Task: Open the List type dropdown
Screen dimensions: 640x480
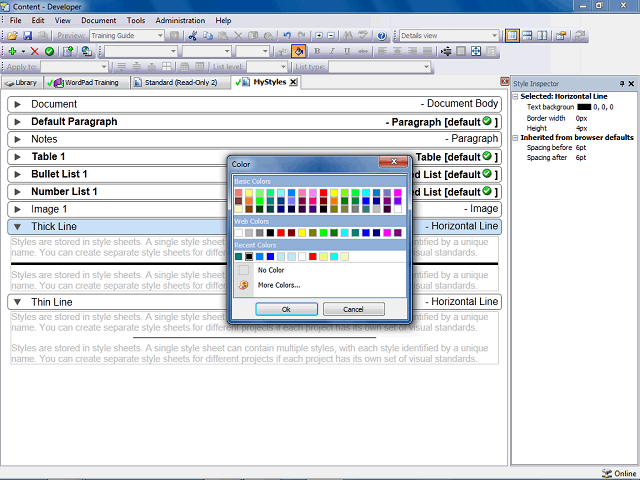Action: pyautogui.click(x=426, y=67)
